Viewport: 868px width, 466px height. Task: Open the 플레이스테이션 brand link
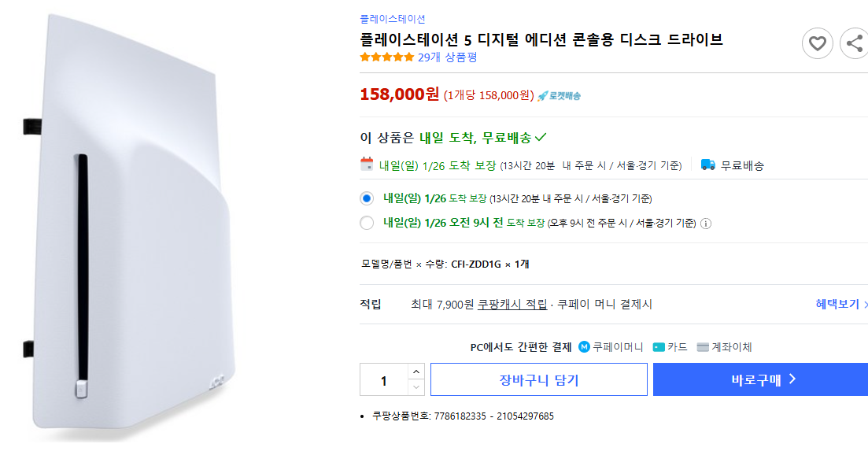393,19
